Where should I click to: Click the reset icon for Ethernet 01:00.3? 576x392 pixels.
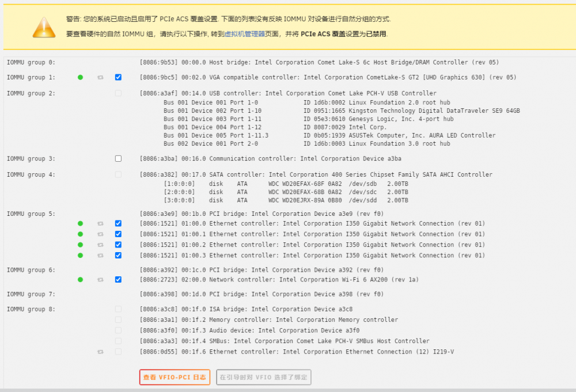(100, 256)
